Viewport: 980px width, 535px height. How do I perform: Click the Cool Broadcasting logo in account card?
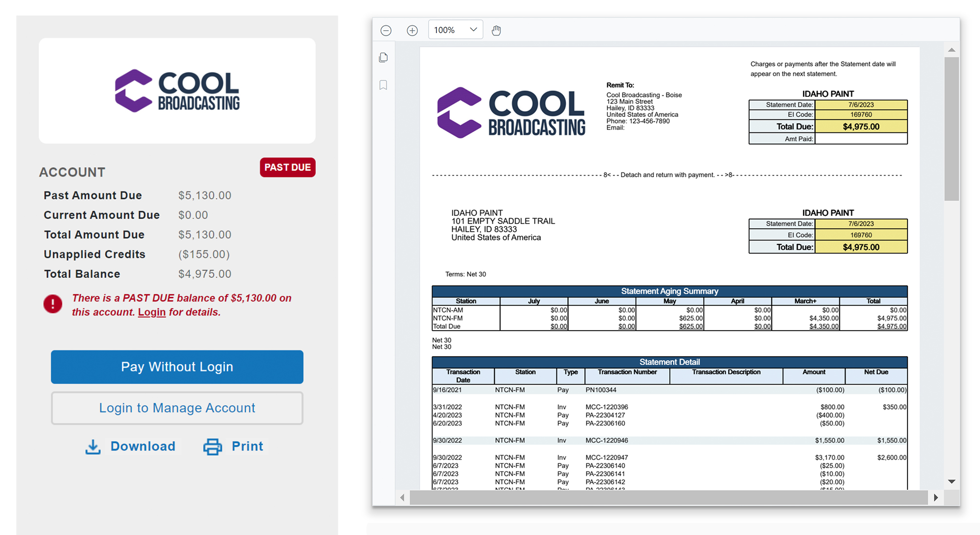pos(177,91)
